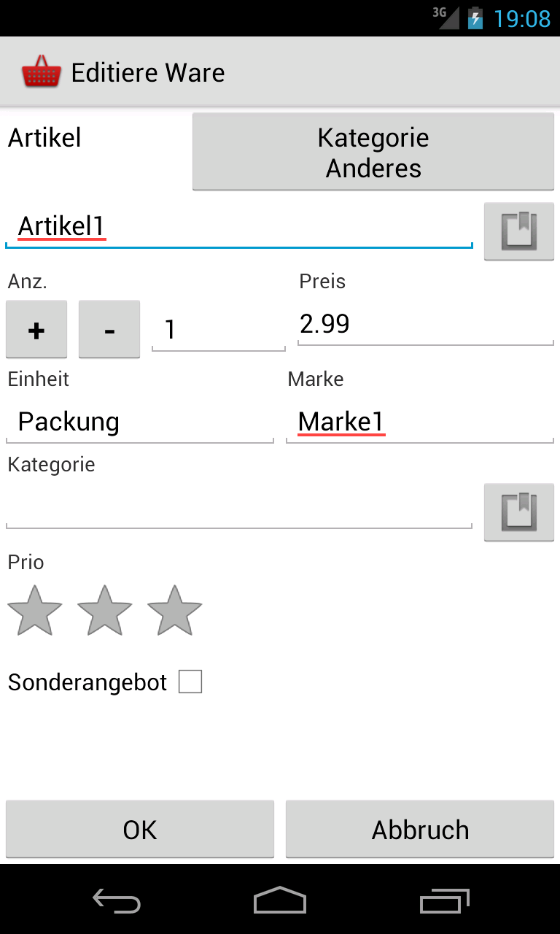Tap the Android home navigation icon
The image size is (560, 934).
coord(280,900)
